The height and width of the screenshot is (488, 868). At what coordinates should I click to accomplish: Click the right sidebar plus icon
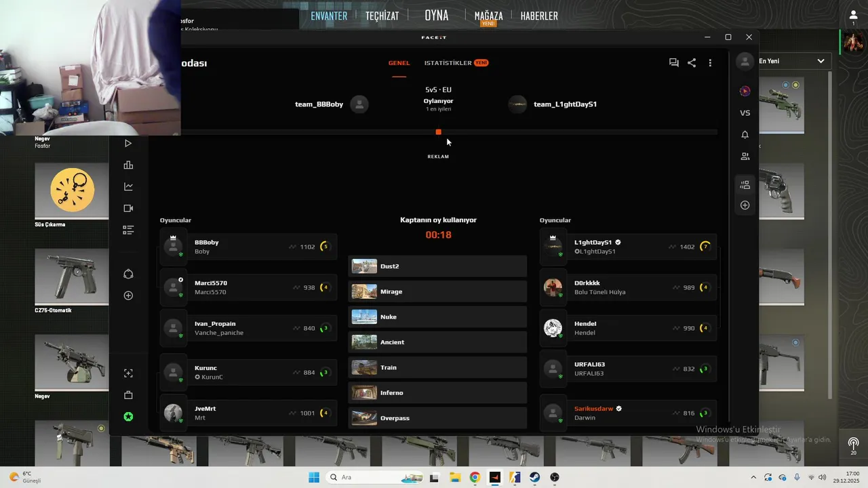(x=745, y=205)
